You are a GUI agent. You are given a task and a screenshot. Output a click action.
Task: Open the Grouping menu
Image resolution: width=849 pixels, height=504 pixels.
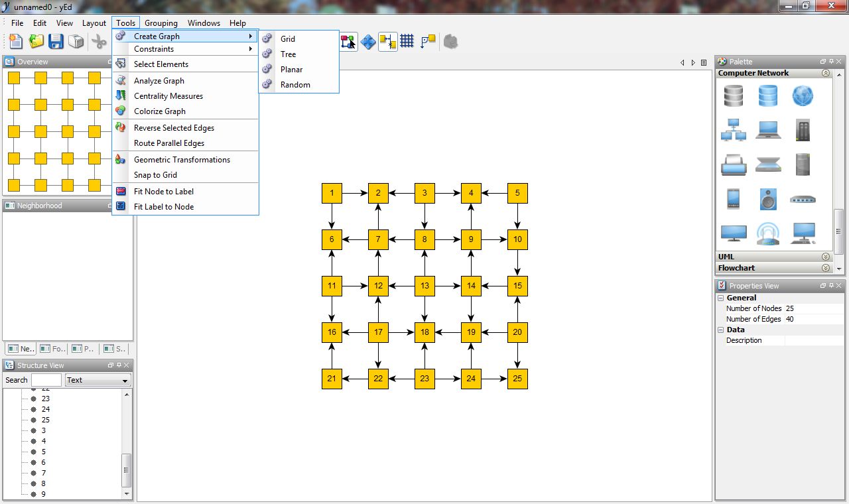[x=161, y=23]
